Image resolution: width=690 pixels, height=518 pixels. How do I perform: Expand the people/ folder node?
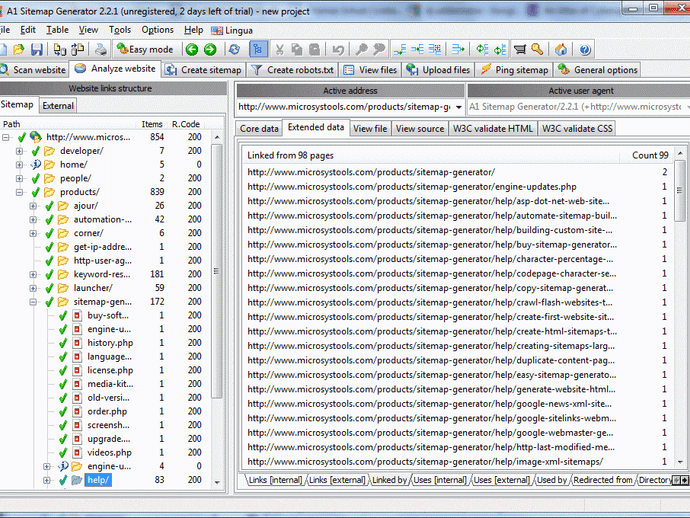pyautogui.click(x=19, y=178)
